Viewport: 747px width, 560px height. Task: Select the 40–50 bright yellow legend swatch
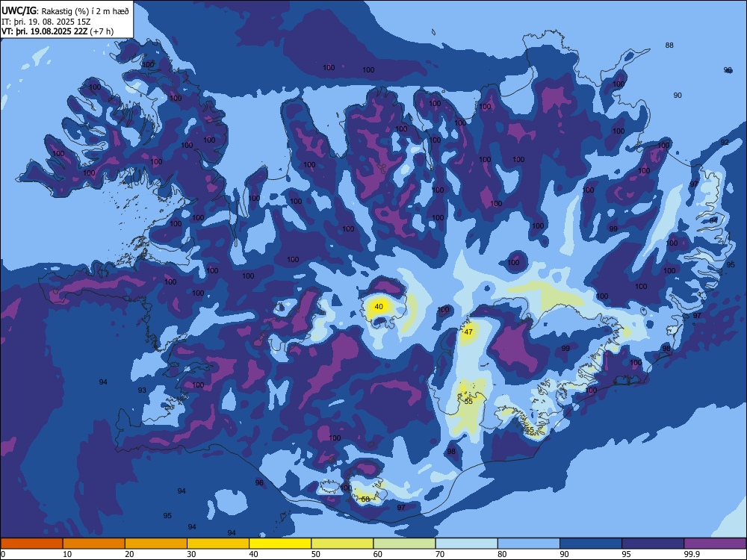click(280, 544)
